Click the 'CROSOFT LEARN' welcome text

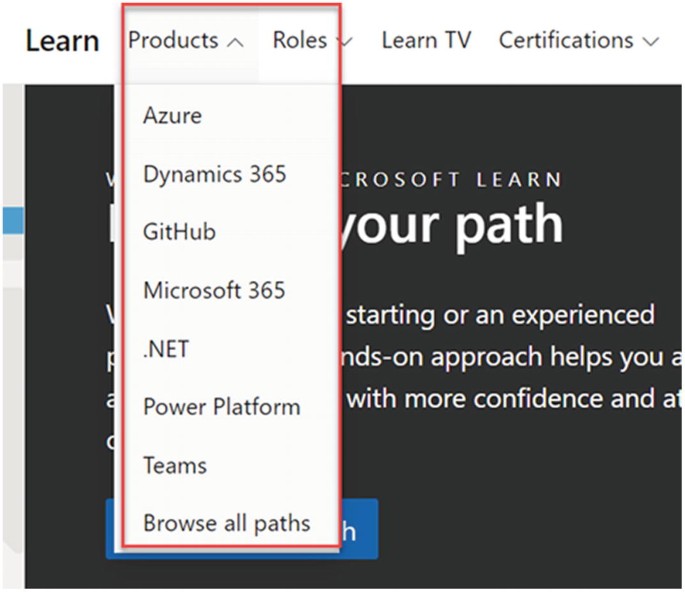point(451,180)
